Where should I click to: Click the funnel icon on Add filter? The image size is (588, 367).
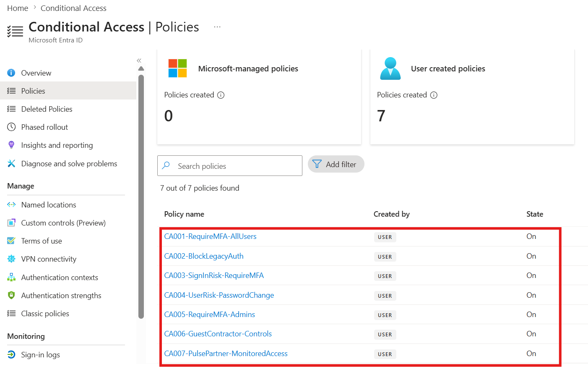[x=317, y=164]
